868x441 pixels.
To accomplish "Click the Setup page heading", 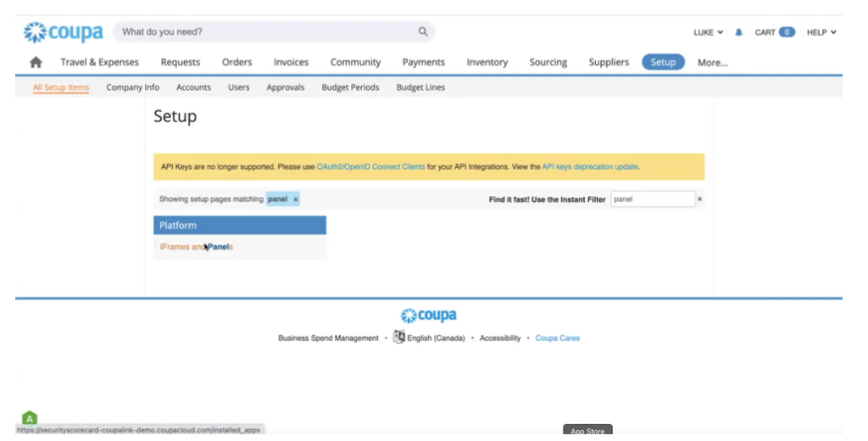I will (175, 116).
